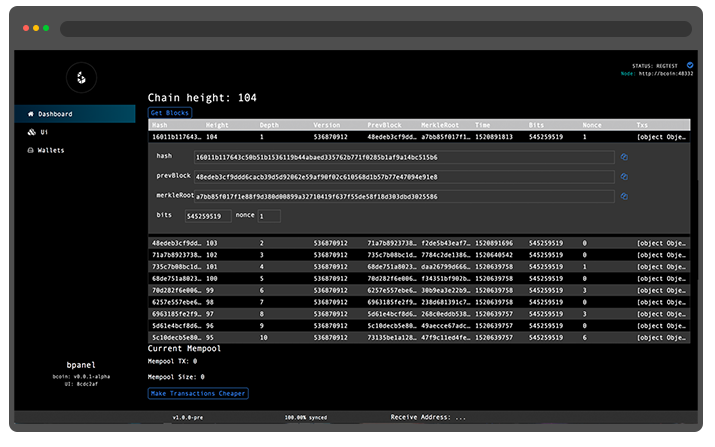Click the STATUS: REGTEST label

pos(655,66)
